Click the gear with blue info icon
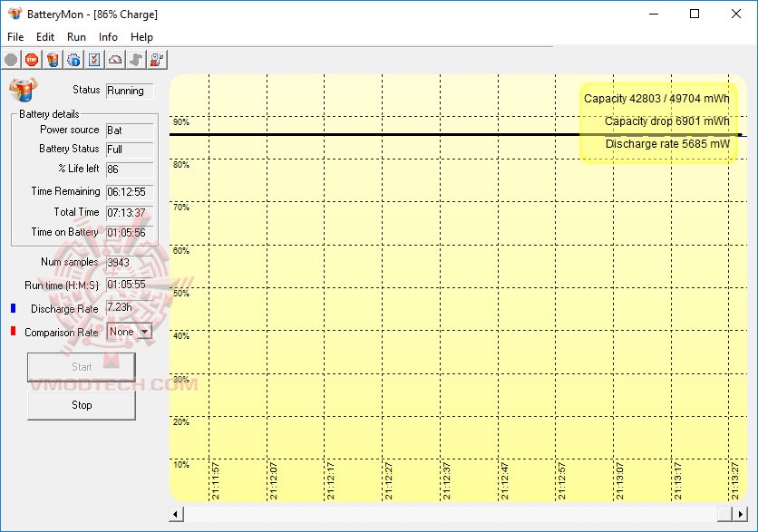Viewport: 758px width, 532px height. click(x=73, y=60)
